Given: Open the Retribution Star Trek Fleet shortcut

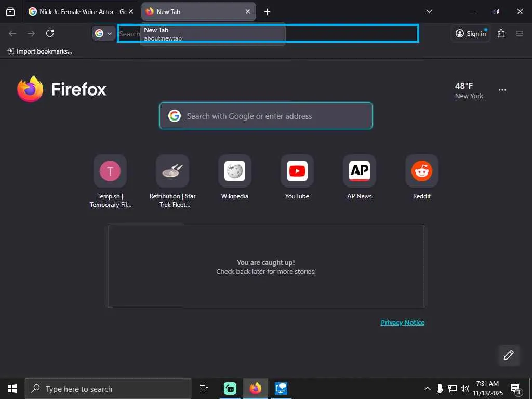Looking at the screenshot, I should [172, 181].
